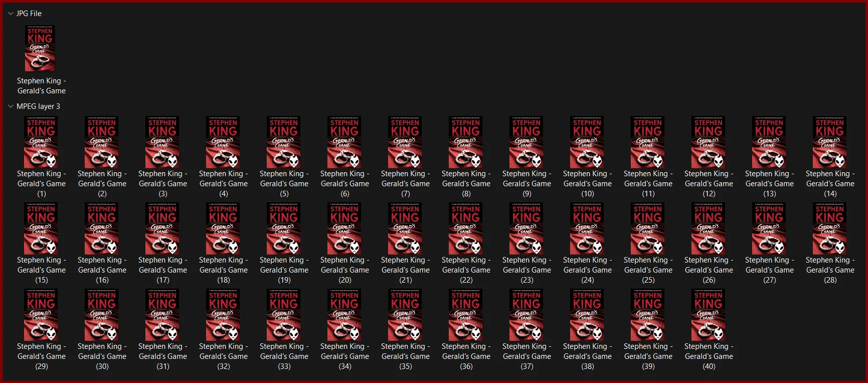Select Gerald's Game (37) audio file icon
Image resolution: width=868 pixels, height=383 pixels.
[527, 315]
